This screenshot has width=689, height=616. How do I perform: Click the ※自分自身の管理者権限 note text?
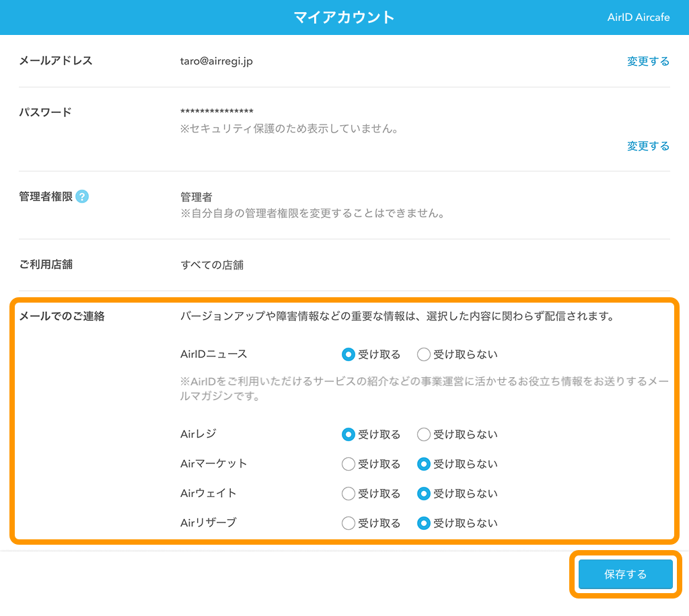313,213
